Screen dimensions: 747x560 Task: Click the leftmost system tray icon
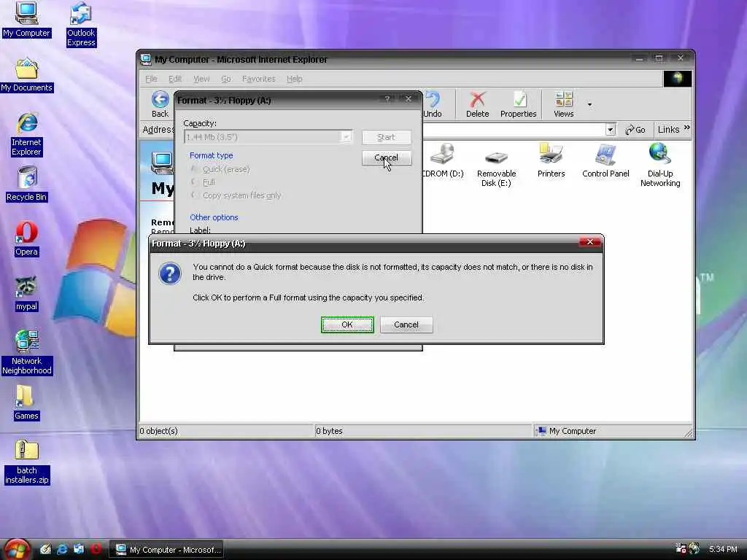[x=681, y=549]
